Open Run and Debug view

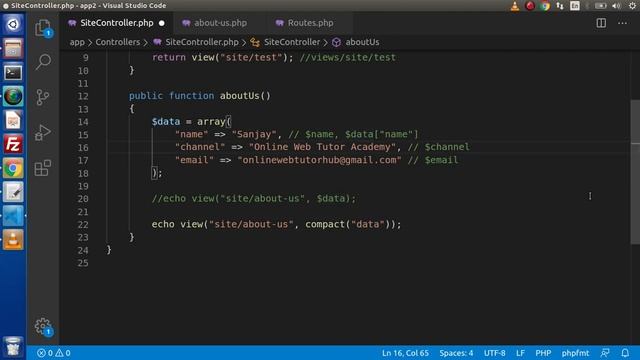(x=43, y=132)
